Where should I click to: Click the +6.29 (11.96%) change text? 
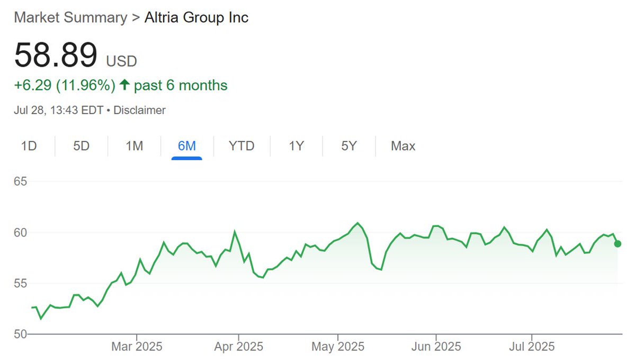coord(65,85)
